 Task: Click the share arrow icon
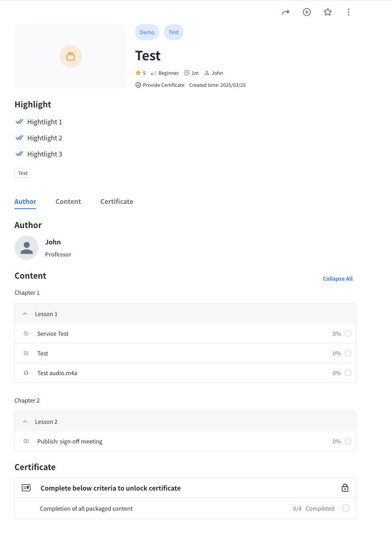[x=286, y=12]
